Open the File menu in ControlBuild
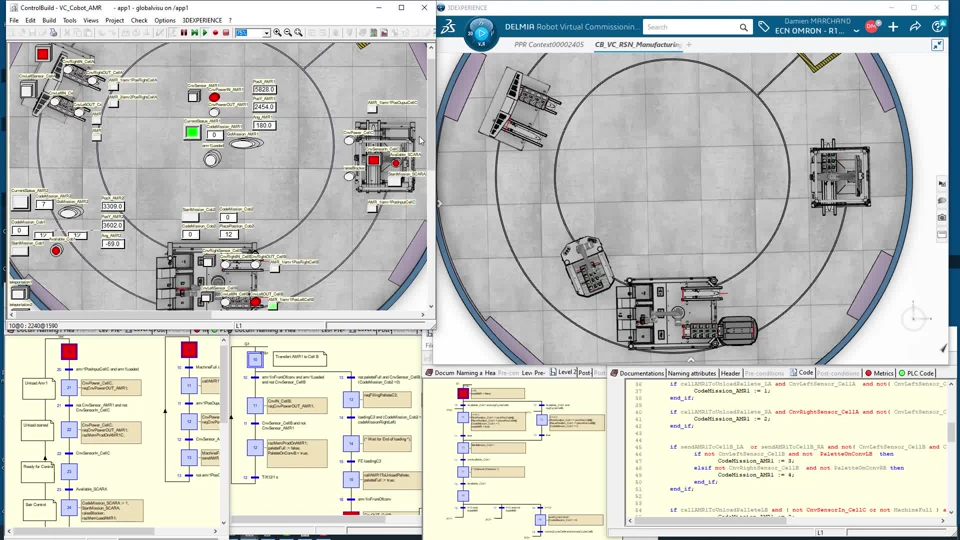Image resolution: width=960 pixels, height=540 pixels. pos(14,20)
